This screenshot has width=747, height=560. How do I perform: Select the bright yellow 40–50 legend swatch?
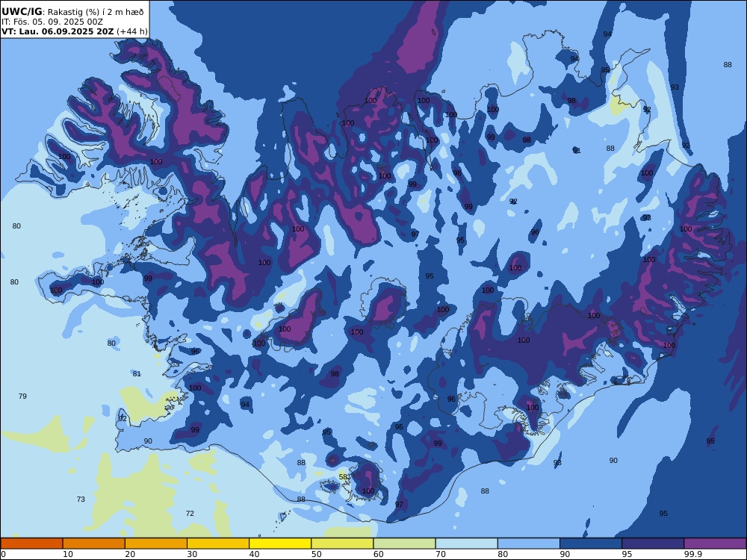tap(280, 544)
